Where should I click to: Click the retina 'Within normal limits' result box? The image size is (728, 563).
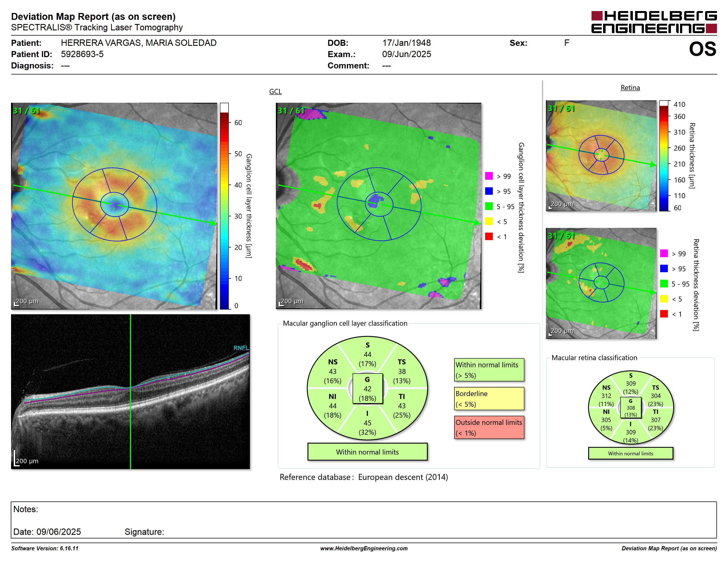(630, 453)
